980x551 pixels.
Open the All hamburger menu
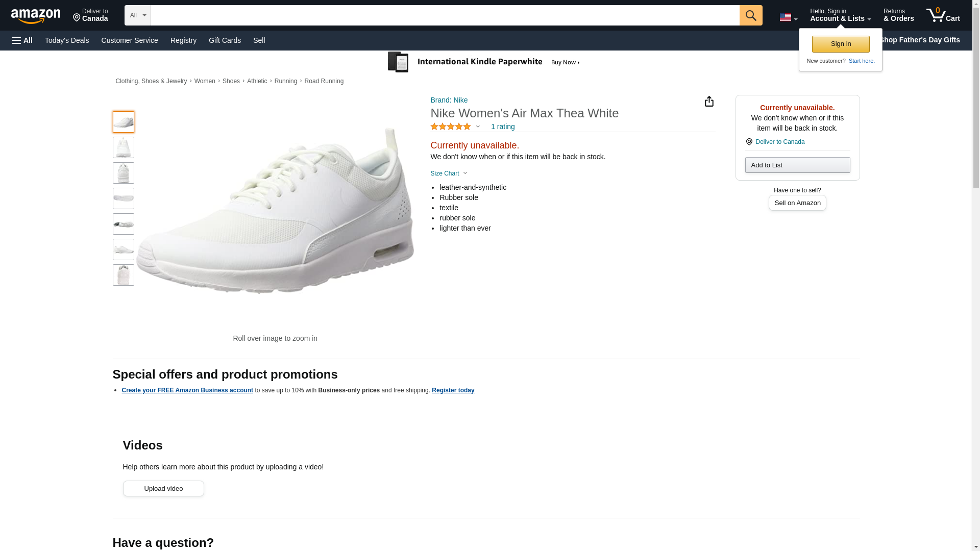(x=22, y=40)
